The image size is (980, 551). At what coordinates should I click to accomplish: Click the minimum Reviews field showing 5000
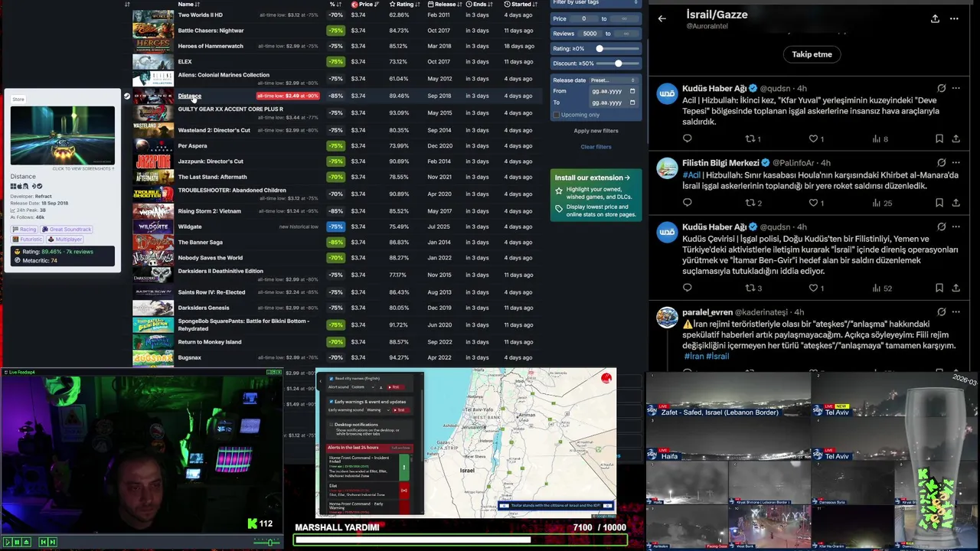(x=590, y=34)
